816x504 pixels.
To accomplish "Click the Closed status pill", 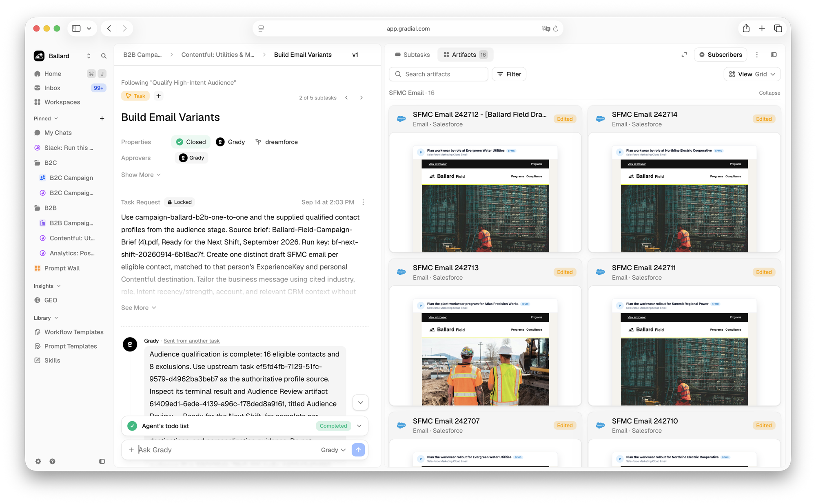I will click(x=191, y=142).
